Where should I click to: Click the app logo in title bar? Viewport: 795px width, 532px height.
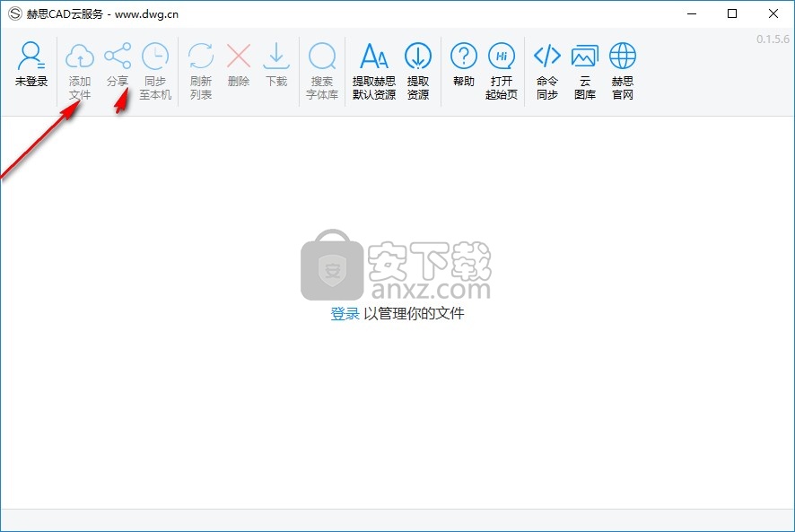point(14,13)
